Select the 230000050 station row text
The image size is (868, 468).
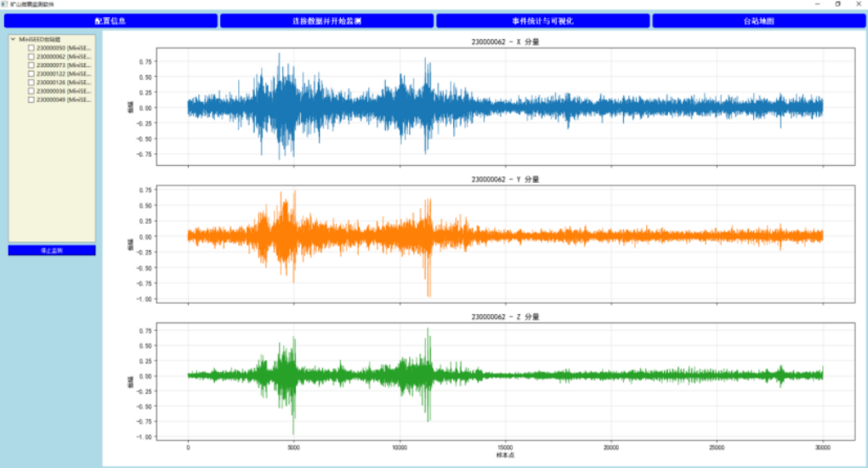coord(64,49)
